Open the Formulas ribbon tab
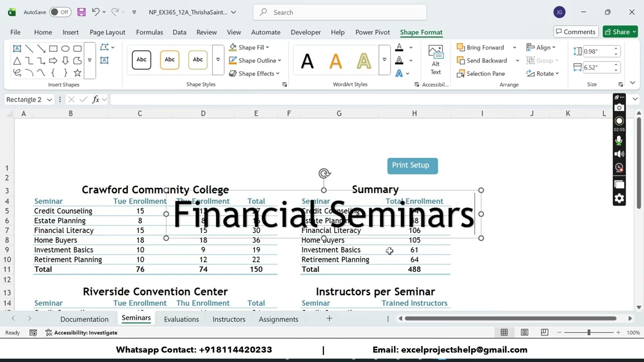644x362 pixels. click(149, 32)
